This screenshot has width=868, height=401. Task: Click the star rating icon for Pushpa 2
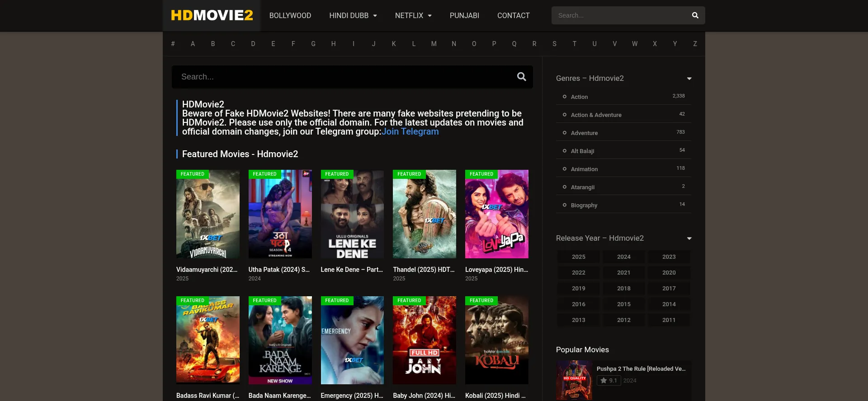[604, 381]
